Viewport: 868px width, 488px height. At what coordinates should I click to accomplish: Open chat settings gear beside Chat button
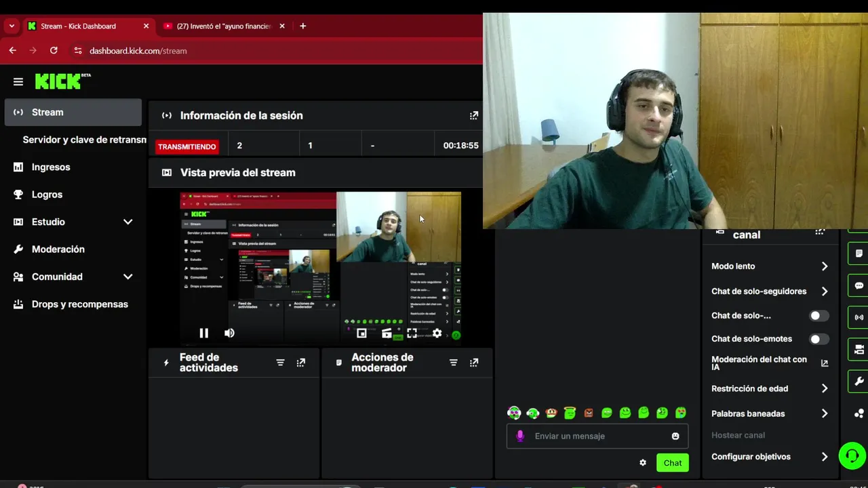tap(643, 463)
